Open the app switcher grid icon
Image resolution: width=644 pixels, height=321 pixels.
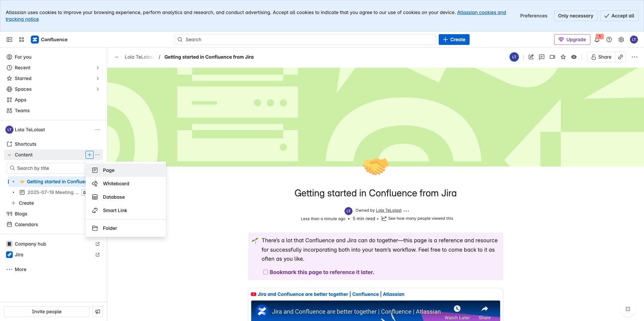pos(21,40)
